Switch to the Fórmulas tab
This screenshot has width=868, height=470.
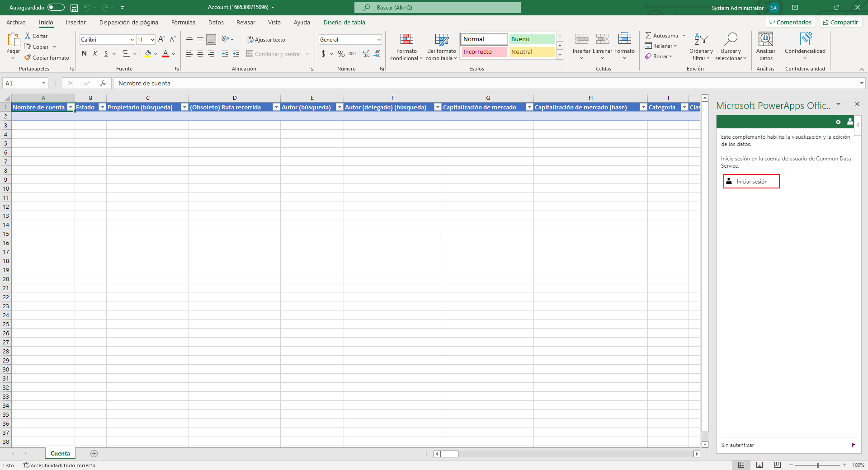tap(183, 22)
